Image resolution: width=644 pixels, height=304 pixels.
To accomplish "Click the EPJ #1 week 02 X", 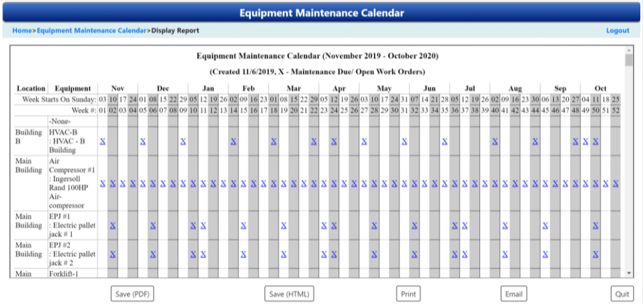I will [x=113, y=226].
